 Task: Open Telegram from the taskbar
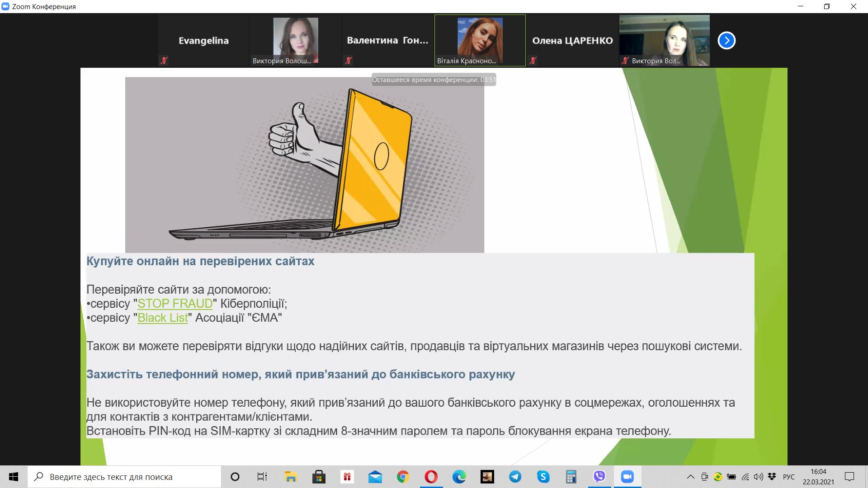515,477
